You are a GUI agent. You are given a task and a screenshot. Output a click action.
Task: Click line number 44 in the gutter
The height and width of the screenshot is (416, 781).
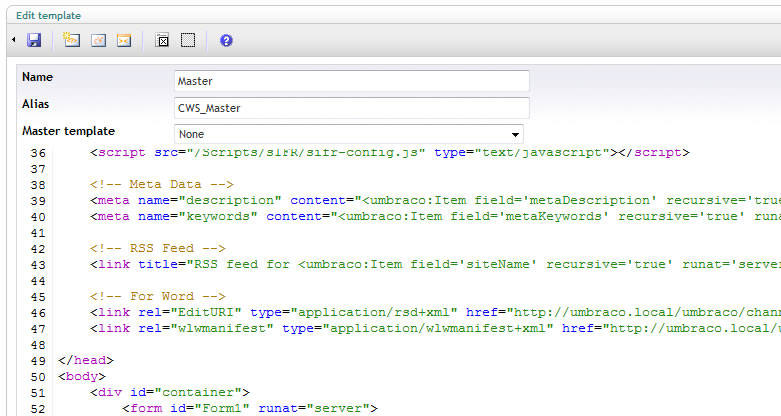38,280
